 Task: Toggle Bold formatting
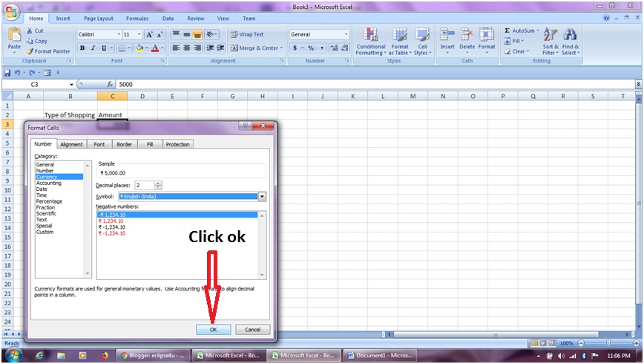pos(82,48)
